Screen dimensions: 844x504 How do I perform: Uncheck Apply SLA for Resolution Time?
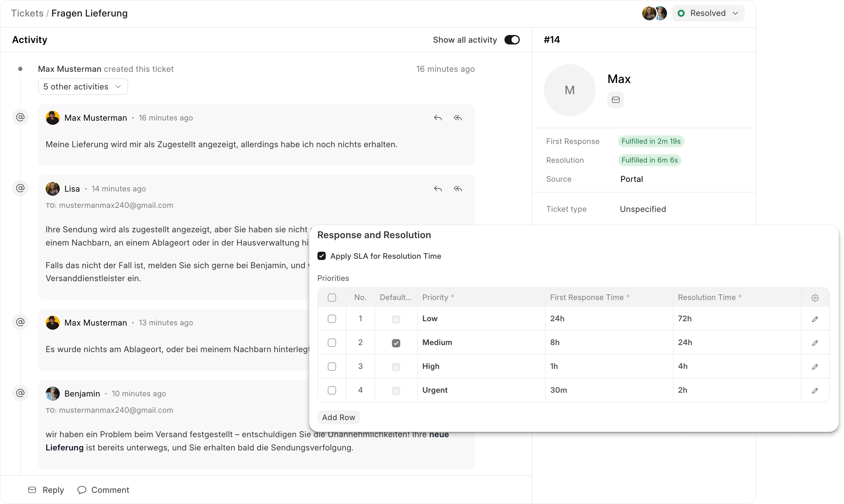click(x=321, y=256)
